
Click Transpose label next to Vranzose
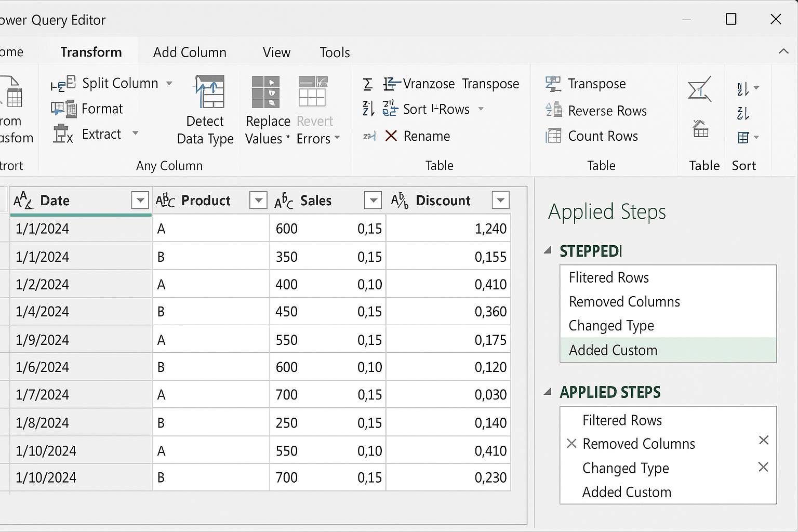point(490,84)
